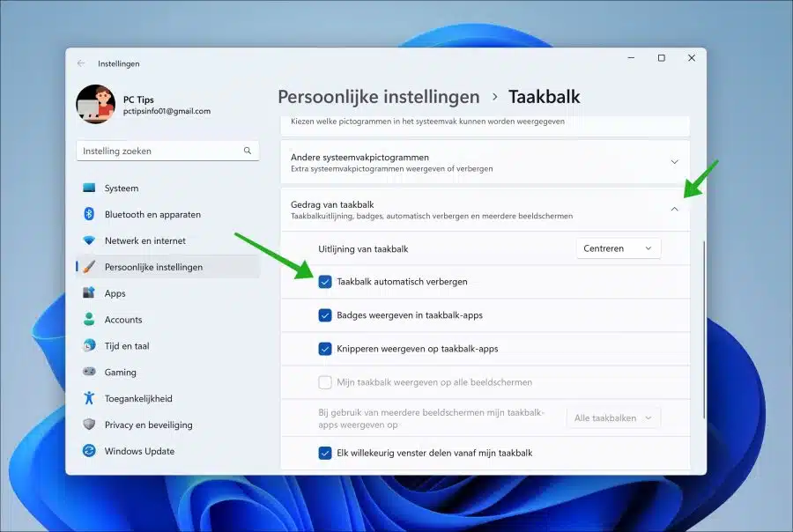Click the 'Gedrag van taakbalk' heading text

pos(332,204)
